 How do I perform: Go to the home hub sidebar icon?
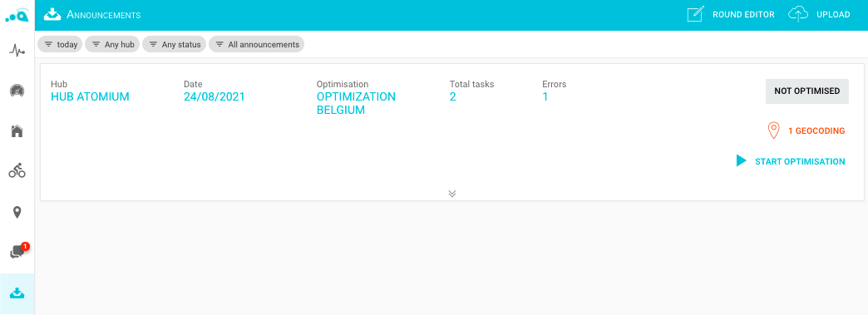(x=17, y=131)
